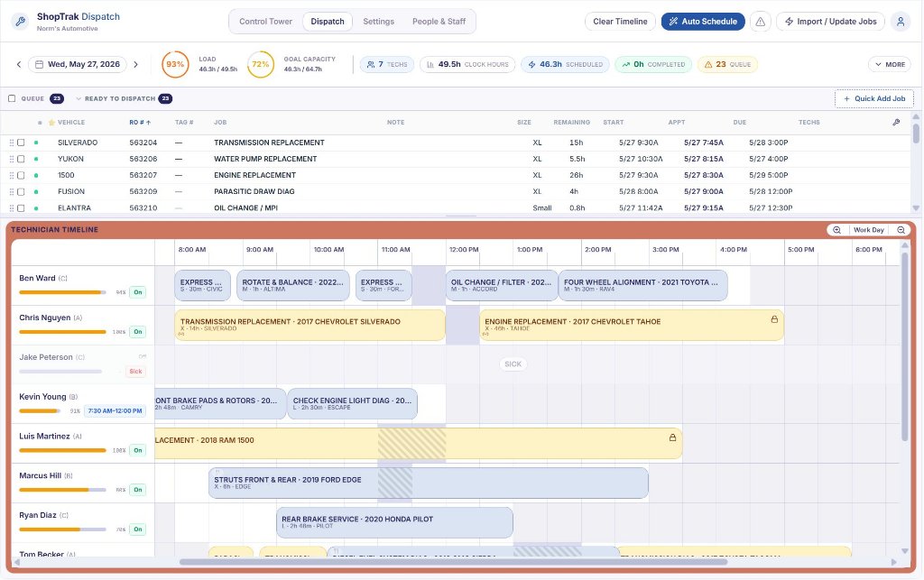The height and width of the screenshot is (580, 924).
Task: Open column settings wrench icon
Action: tap(896, 123)
